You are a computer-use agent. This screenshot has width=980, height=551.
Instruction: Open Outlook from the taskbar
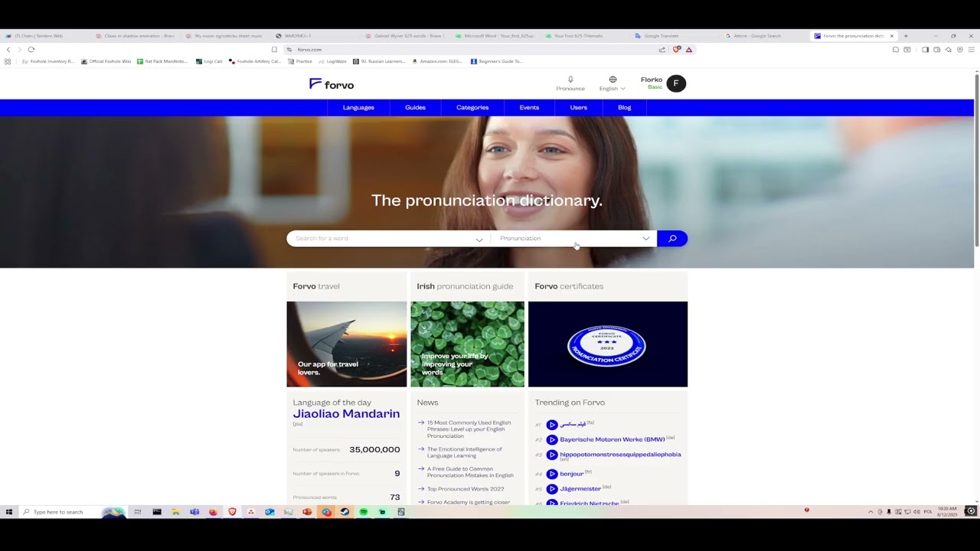[x=269, y=512]
